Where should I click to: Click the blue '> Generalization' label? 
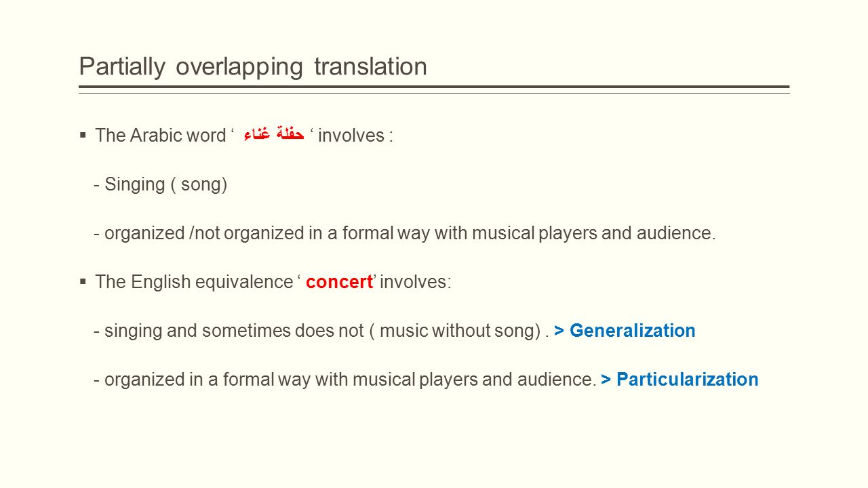coord(625,331)
